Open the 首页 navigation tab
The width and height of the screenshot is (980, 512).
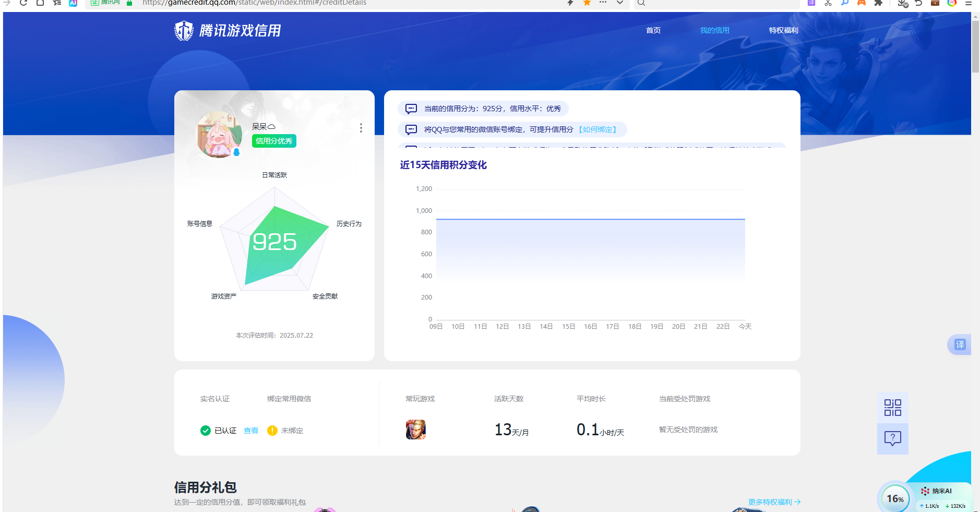click(x=653, y=30)
